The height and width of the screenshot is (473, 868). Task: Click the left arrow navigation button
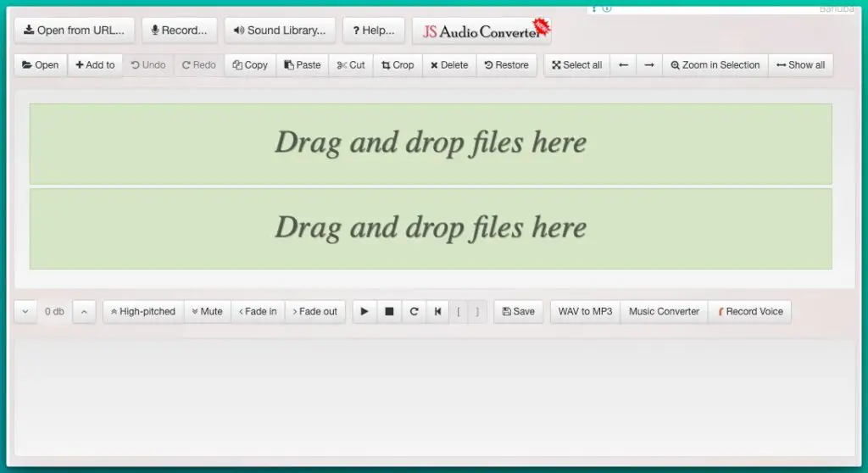623,65
